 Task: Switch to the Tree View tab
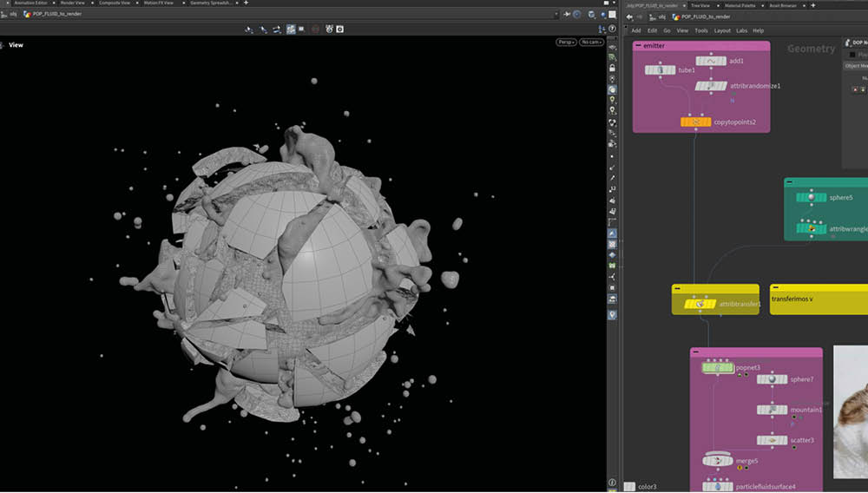[700, 4]
